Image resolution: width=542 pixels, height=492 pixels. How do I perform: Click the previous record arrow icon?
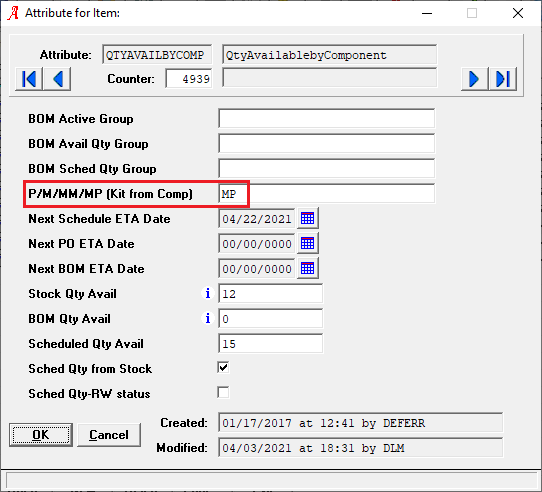(57, 79)
